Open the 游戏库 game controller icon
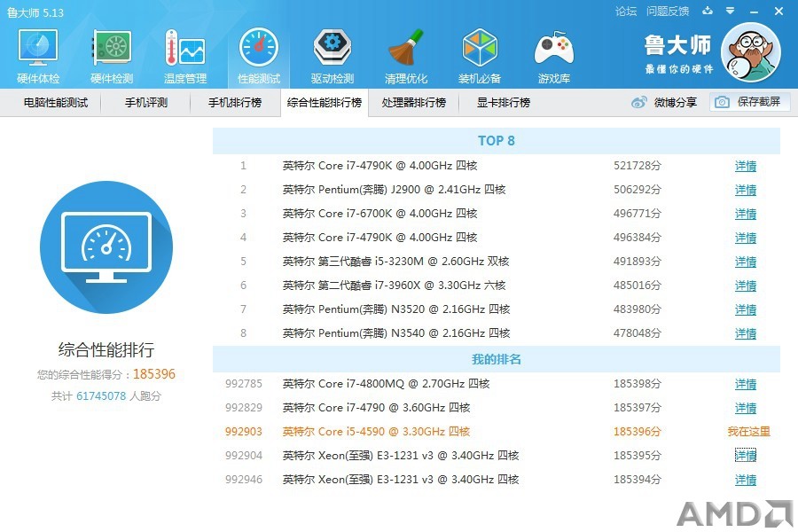This screenshot has height=532, width=798. (x=553, y=57)
